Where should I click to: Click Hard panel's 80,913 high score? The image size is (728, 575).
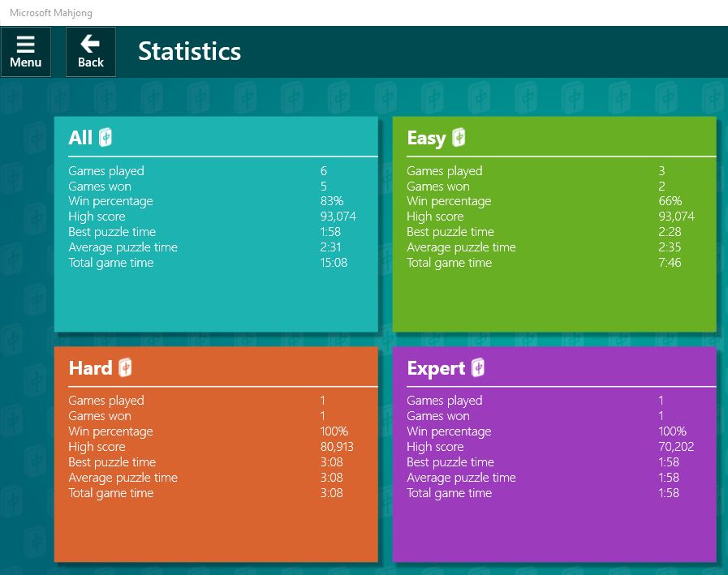click(337, 447)
